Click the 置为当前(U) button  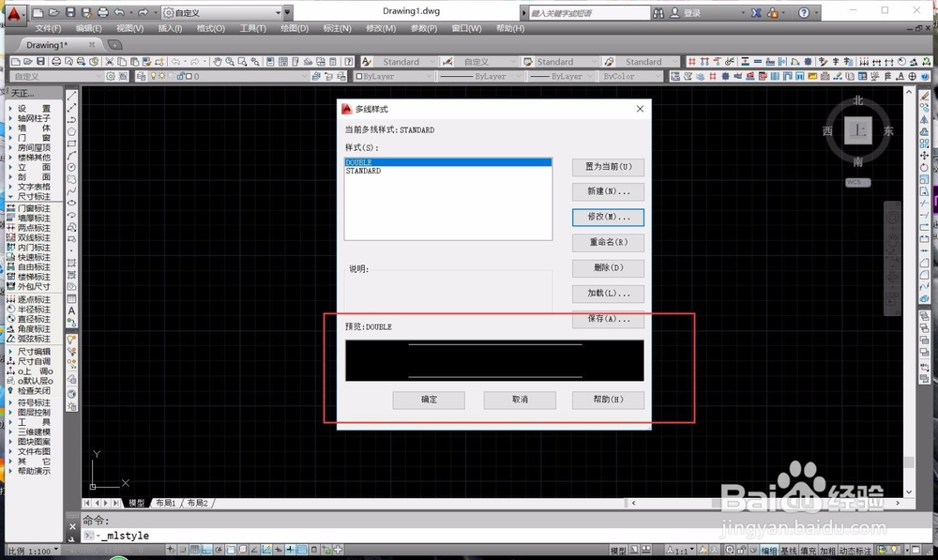[608, 166]
